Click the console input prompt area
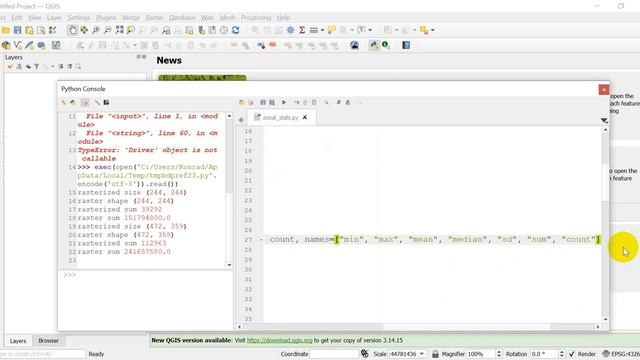The width and height of the screenshot is (640, 360). click(146, 300)
